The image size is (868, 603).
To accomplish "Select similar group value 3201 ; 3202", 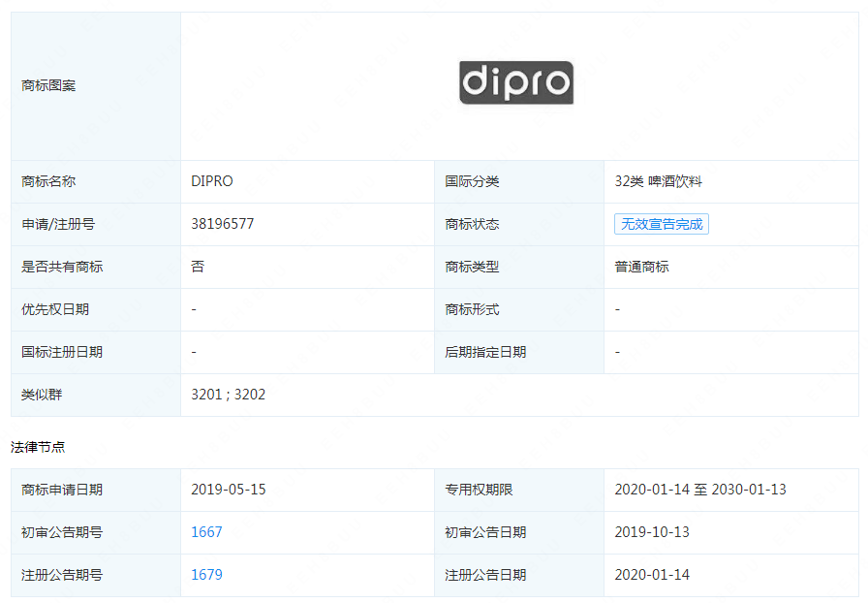I will 228,395.
